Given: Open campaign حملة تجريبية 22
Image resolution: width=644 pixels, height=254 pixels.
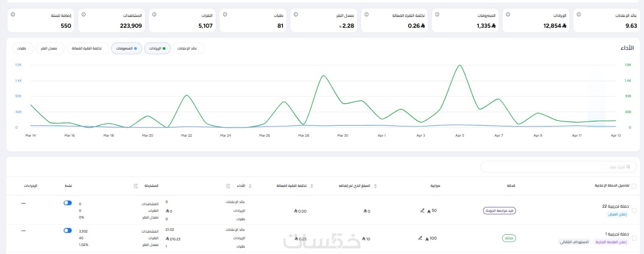Looking at the screenshot, I should click(x=615, y=206).
